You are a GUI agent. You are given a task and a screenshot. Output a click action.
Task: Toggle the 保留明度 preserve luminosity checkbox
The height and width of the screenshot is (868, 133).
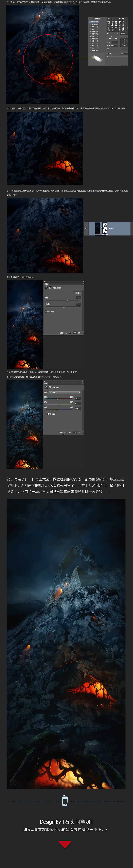pos(47,414)
